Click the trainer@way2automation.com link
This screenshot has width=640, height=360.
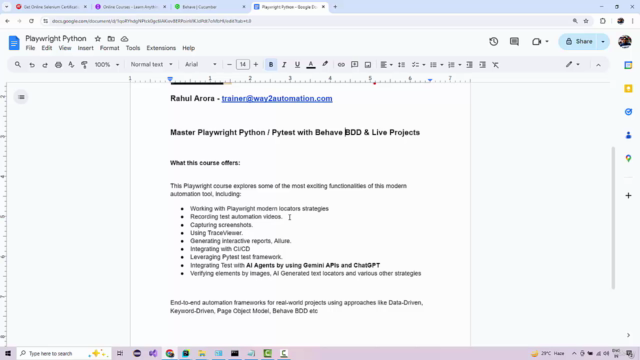[277, 98]
